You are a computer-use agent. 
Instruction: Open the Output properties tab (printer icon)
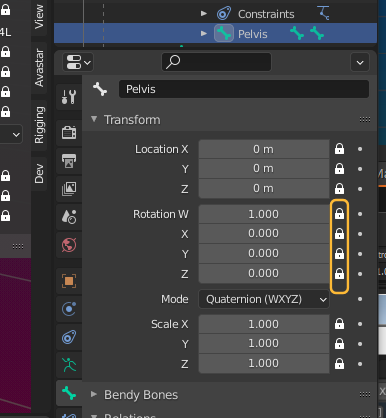[x=69, y=161]
